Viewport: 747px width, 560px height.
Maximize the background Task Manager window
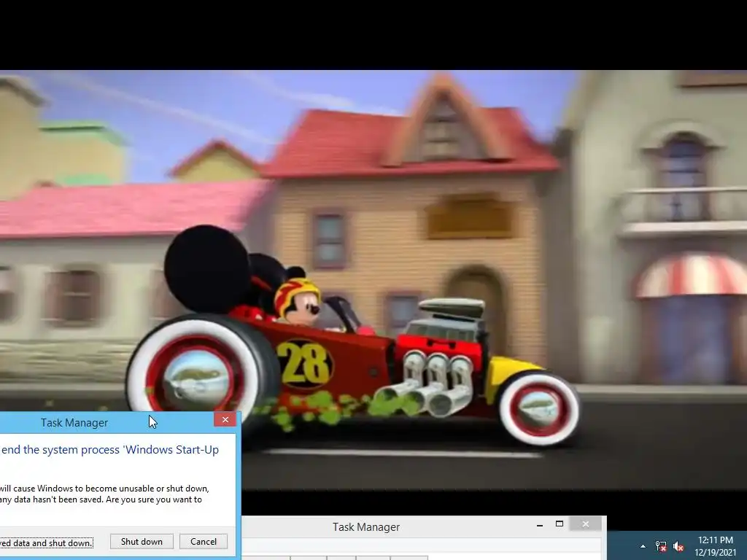pyautogui.click(x=560, y=524)
